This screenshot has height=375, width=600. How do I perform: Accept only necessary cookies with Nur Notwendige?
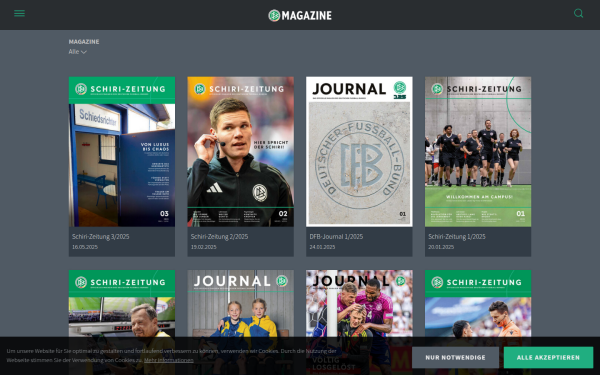(x=455, y=357)
